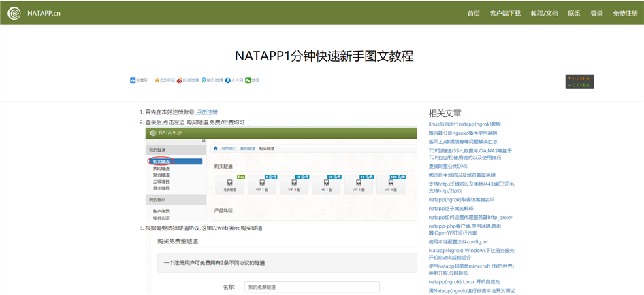The height and width of the screenshot is (295, 644).
Task: Click the 点击注册 link in step 1
Action: 206,112
